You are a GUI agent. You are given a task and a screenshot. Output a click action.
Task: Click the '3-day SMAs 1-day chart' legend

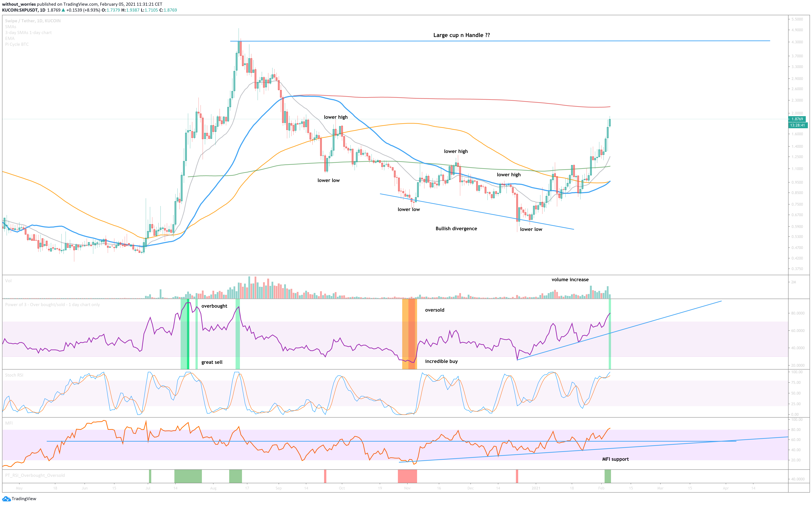pos(28,33)
